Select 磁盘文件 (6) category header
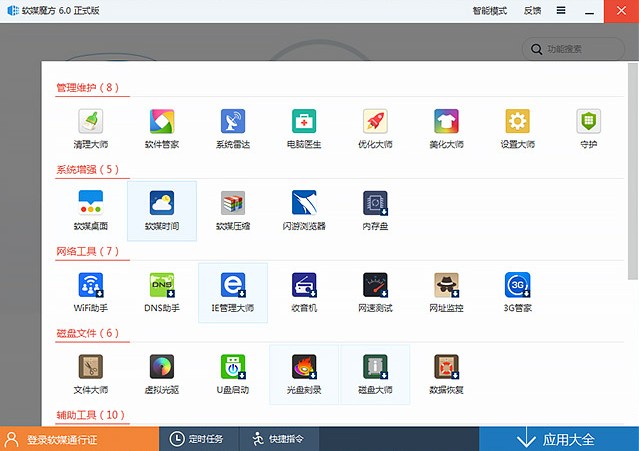639x451 pixels. click(x=88, y=333)
